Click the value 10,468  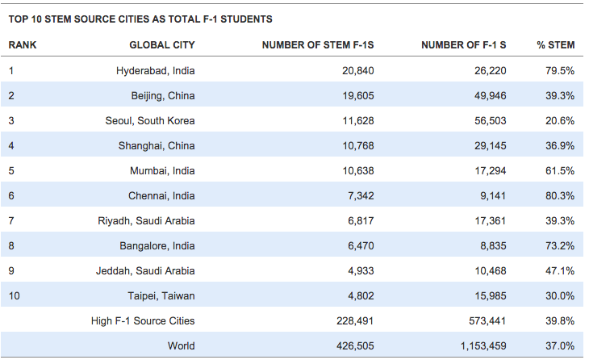pyautogui.click(x=491, y=271)
